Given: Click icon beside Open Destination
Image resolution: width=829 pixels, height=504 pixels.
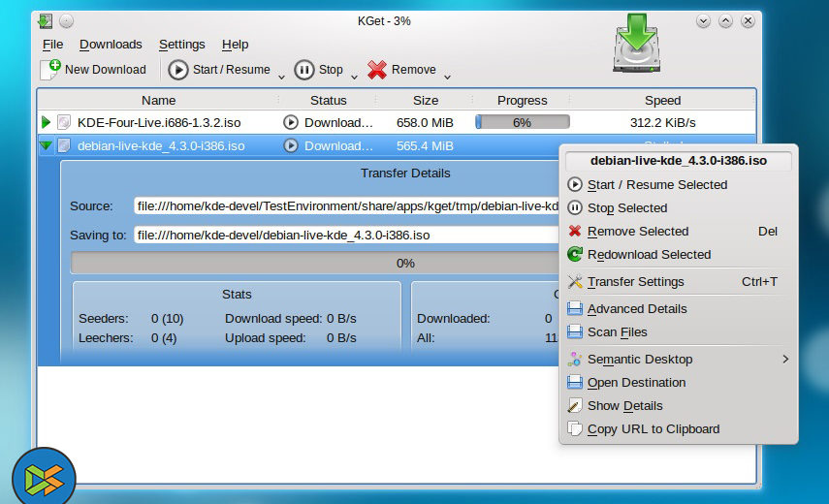Looking at the screenshot, I should pyautogui.click(x=575, y=382).
